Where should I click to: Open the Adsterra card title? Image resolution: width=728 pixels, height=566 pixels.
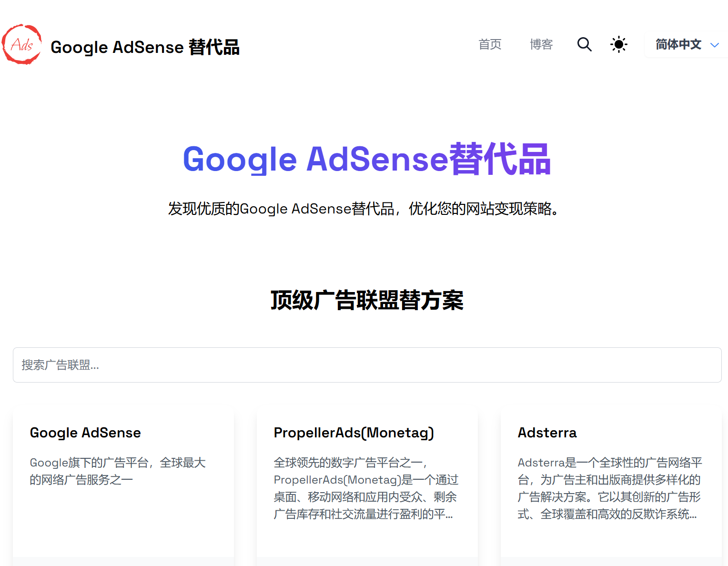(547, 433)
